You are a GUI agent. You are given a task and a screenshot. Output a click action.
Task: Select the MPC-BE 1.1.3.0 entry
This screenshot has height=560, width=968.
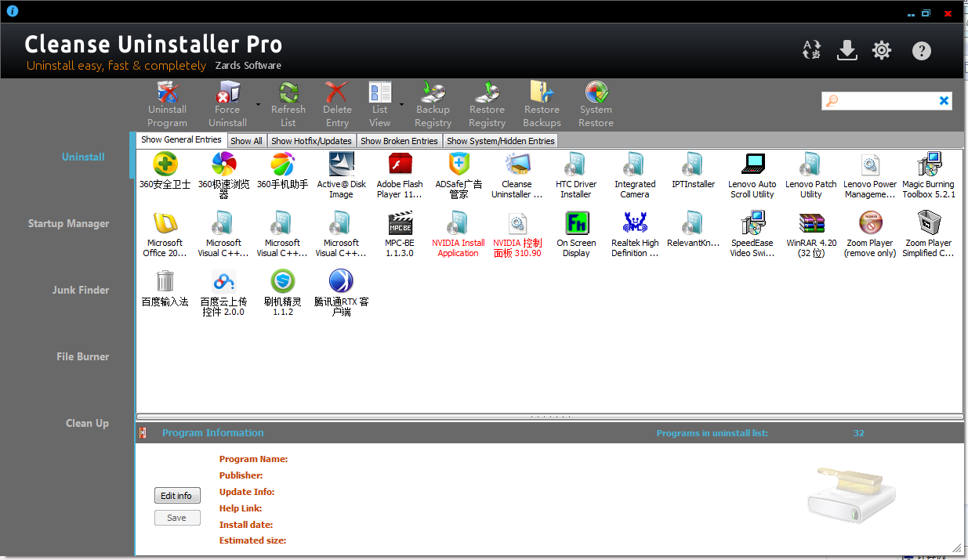pos(400,234)
